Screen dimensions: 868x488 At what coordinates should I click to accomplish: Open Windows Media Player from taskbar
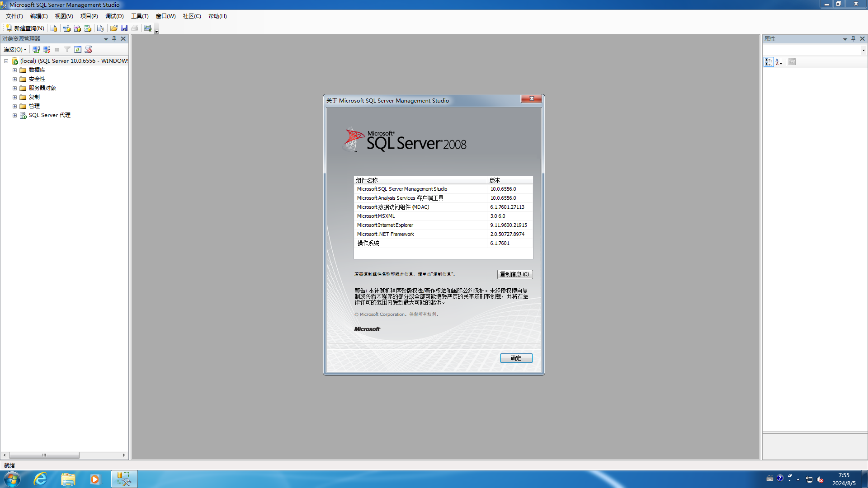click(95, 479)
